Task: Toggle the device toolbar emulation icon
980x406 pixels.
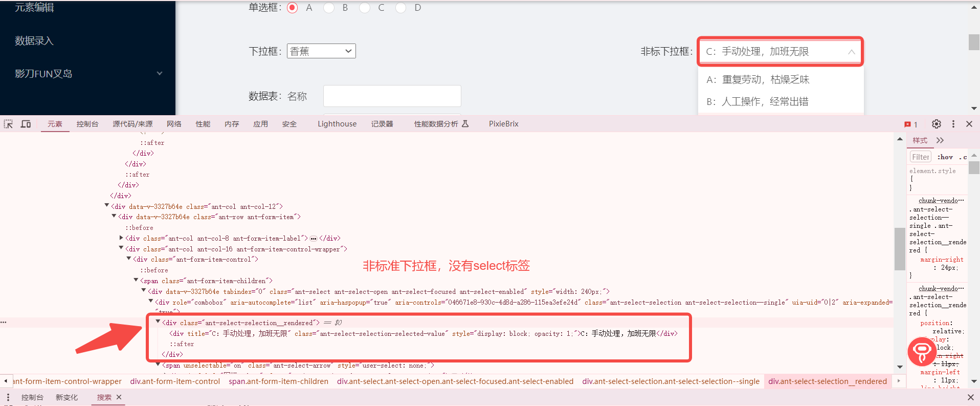Action: point(26,124)
